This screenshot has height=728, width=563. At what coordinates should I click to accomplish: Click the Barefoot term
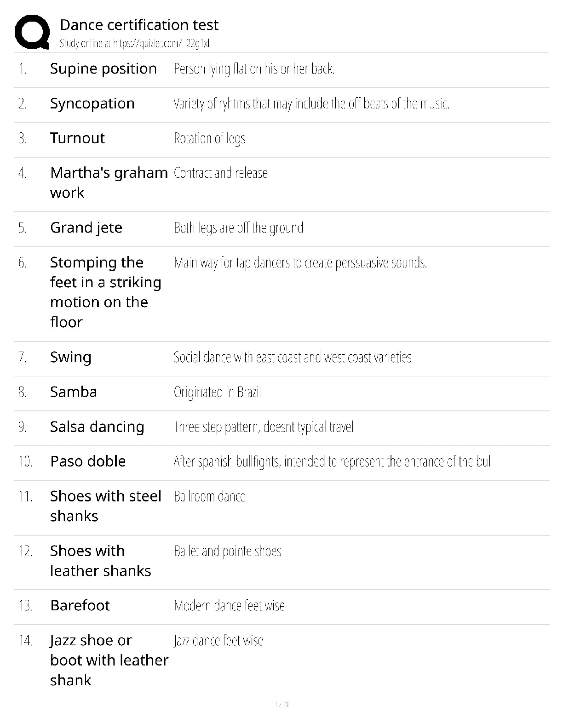tap(80, 606)
